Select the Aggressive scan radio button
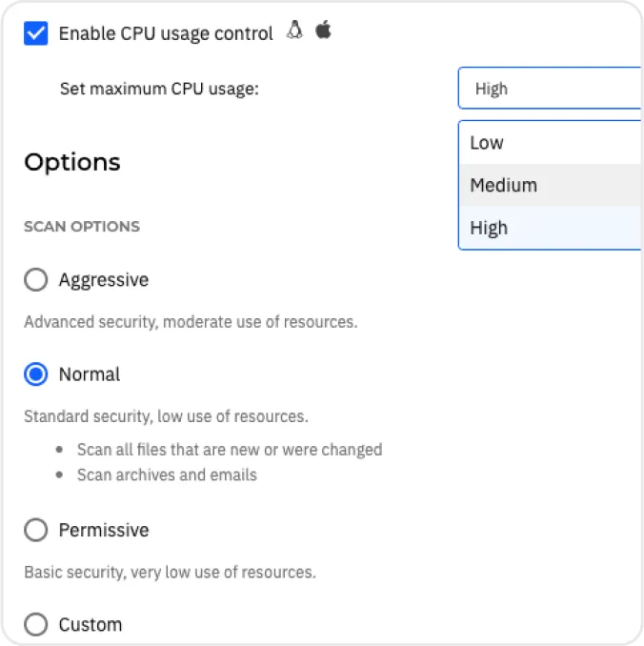Image resolution: width=644 pixels, height=646 pixels. click(x=36, y=280)
